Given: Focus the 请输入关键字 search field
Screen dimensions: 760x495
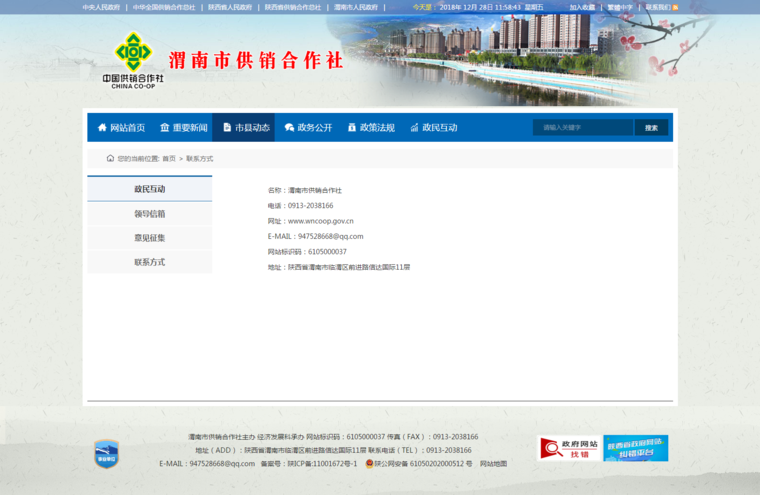Looking at the screenshot, I should (x=583, y=128).
